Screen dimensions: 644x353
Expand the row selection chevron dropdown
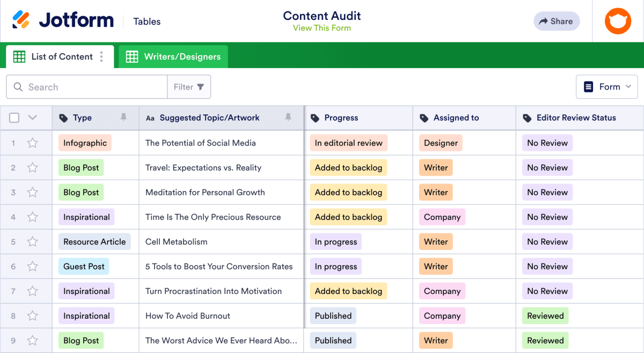coord(32,118)
